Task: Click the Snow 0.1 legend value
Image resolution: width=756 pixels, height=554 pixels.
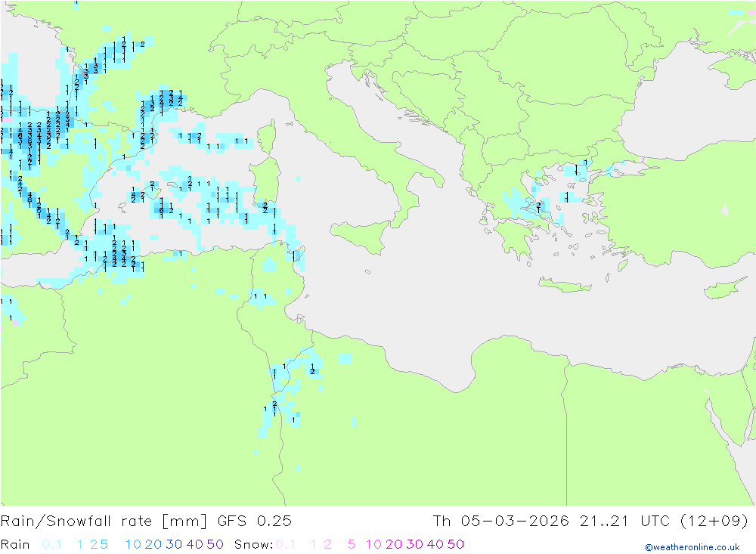Action: (x=286, y=544)
